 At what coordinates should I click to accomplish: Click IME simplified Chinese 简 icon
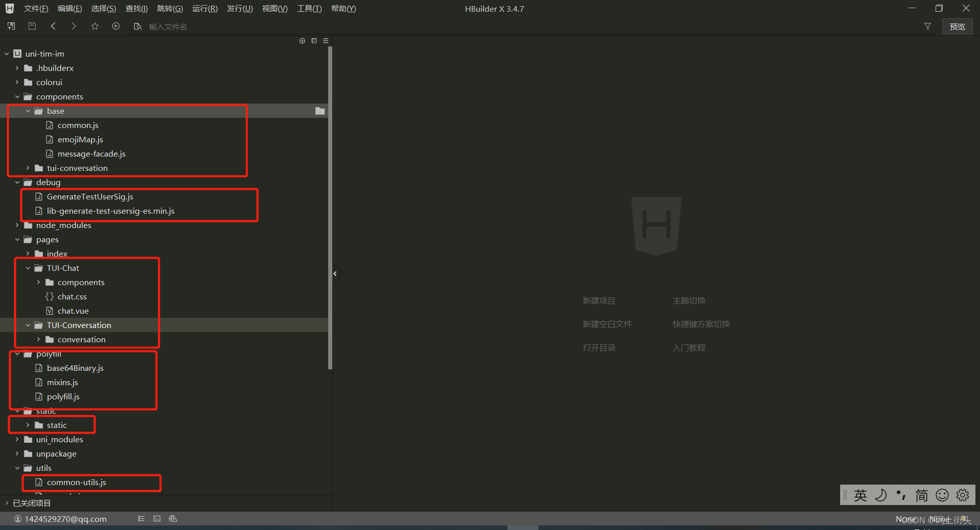pyautogui.click(x=922, y=495)
